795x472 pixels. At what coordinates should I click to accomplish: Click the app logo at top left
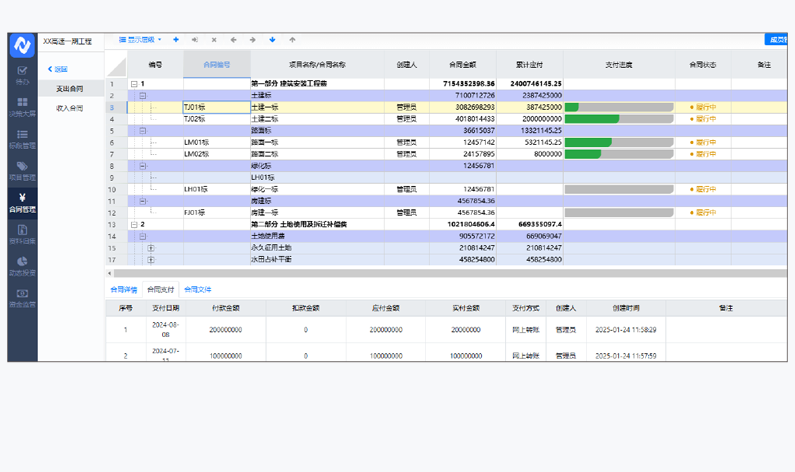click(21, 45)
